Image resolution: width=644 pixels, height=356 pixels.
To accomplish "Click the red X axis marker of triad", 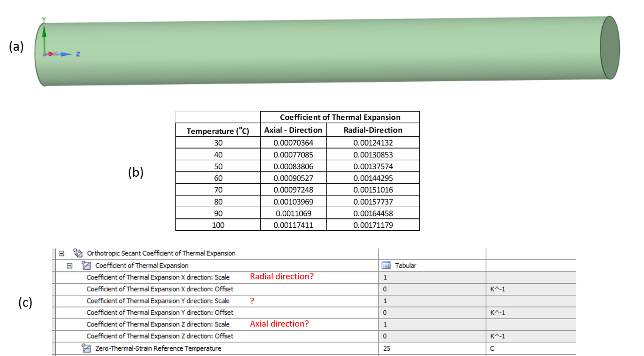I will coord(51,54).
